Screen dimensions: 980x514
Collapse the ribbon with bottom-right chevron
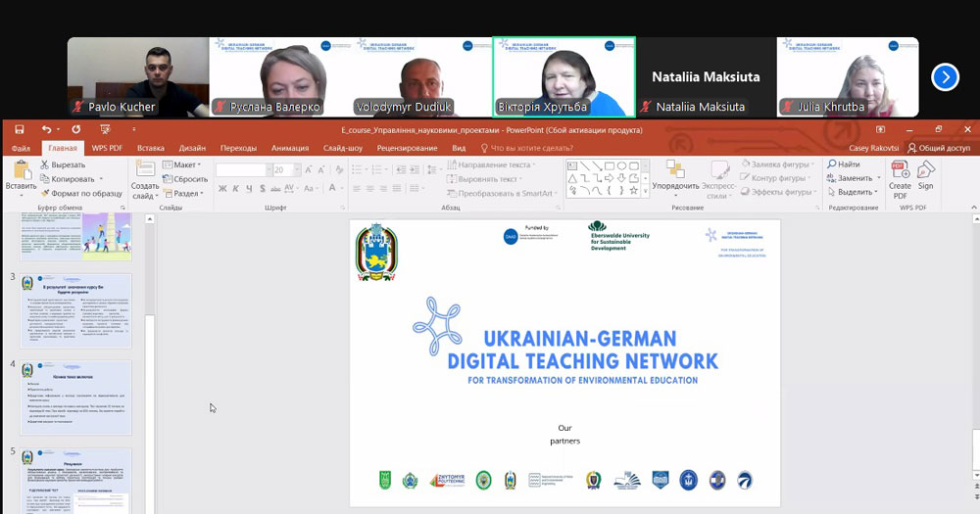click(973, 208)
